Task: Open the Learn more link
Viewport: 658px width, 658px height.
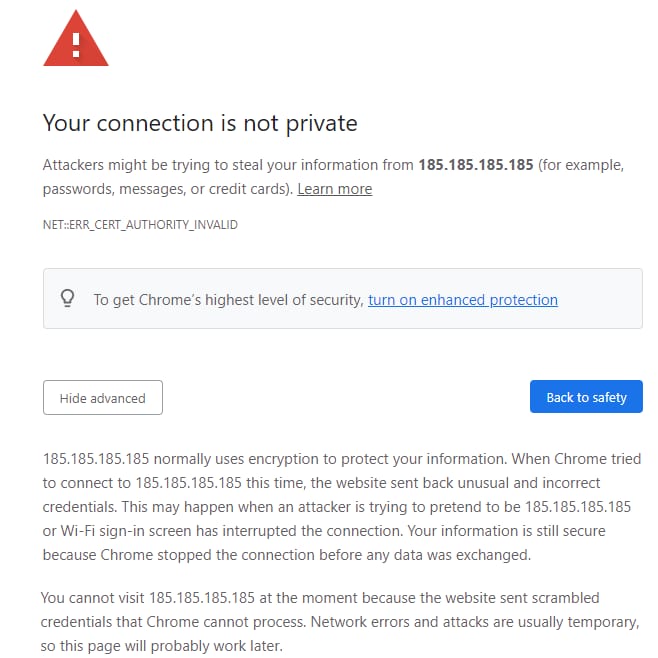Action: tap(334, 189)
